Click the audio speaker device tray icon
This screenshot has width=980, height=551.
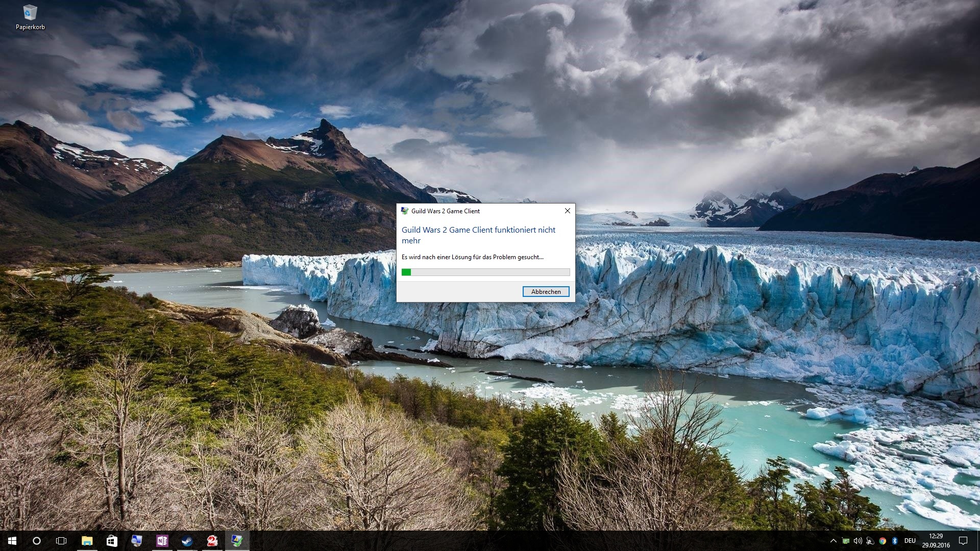coord(870,541)
